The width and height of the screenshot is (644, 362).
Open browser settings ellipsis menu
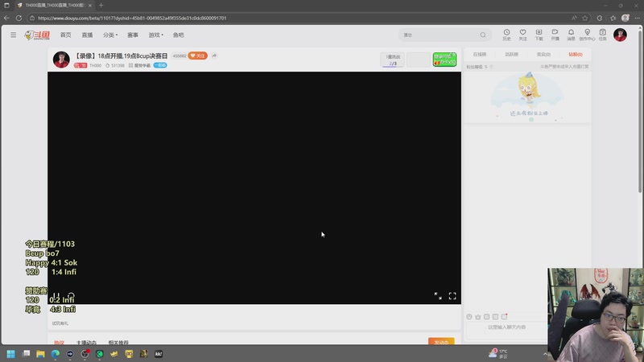coord(638,18)
